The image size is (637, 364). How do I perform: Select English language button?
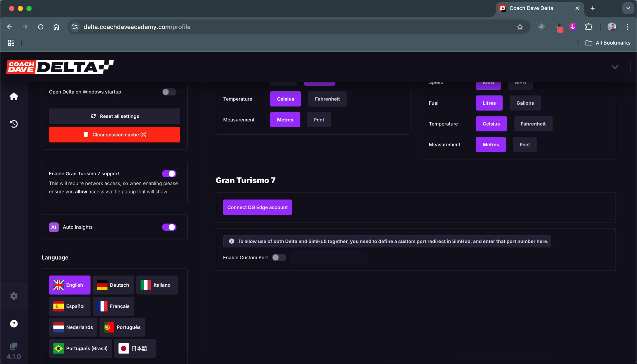69,285
